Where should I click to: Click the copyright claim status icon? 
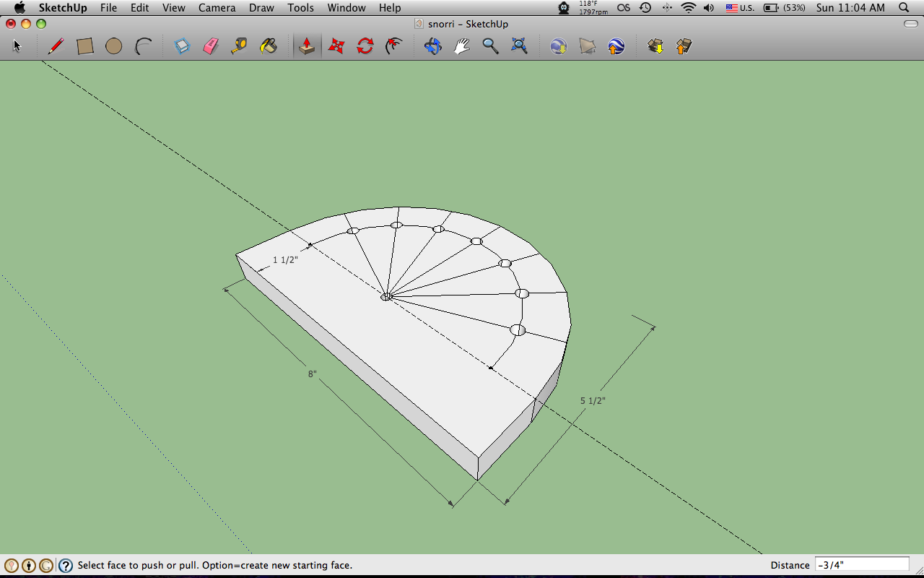[46, 566]
